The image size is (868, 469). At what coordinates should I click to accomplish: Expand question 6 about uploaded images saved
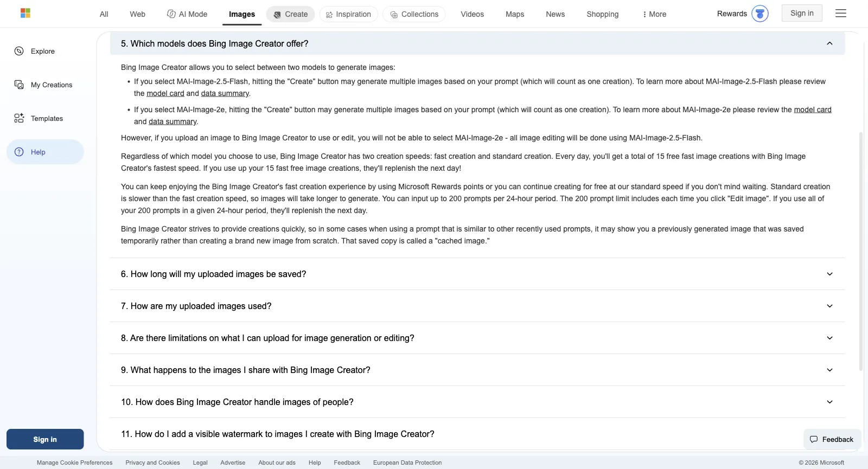[x=477, y=274]
